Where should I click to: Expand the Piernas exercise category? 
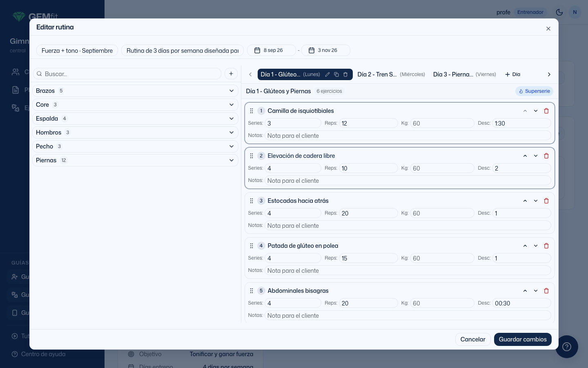pos(135,160)
